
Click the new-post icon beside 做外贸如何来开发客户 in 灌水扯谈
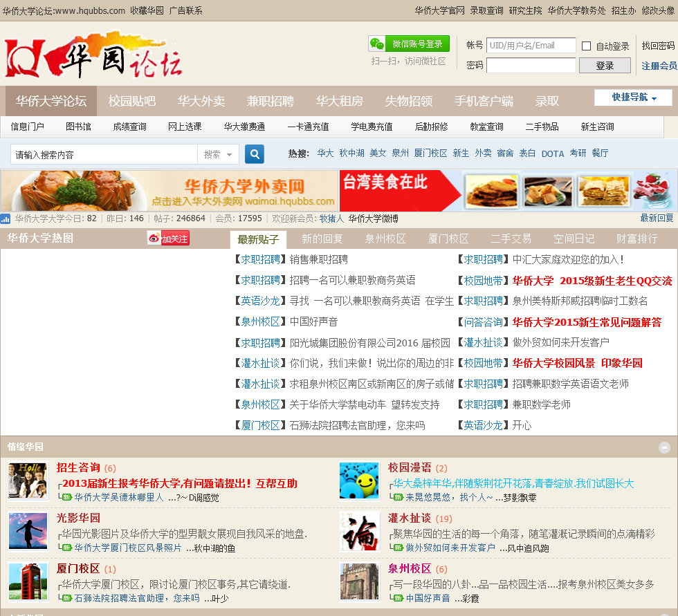click(x=398, y=548)
